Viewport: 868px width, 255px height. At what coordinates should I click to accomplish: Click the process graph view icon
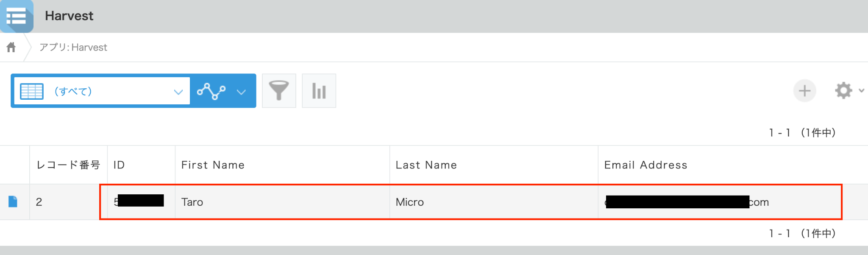211,91
